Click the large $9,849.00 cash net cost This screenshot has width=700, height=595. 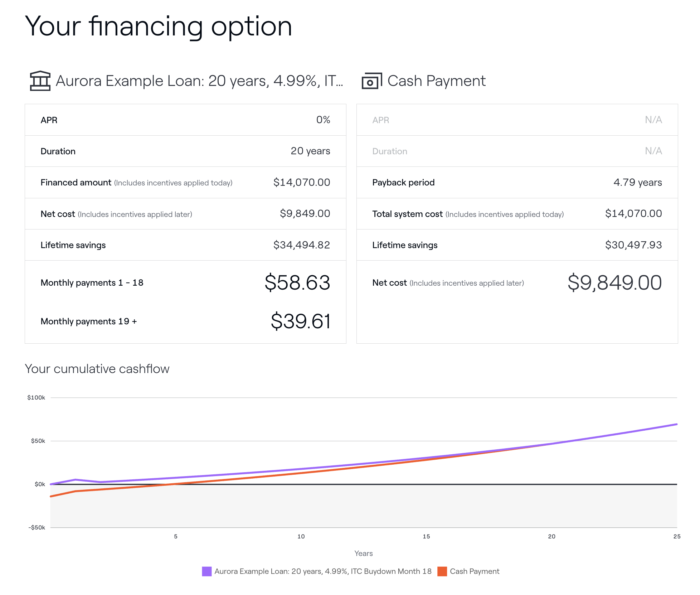(614, 283)
